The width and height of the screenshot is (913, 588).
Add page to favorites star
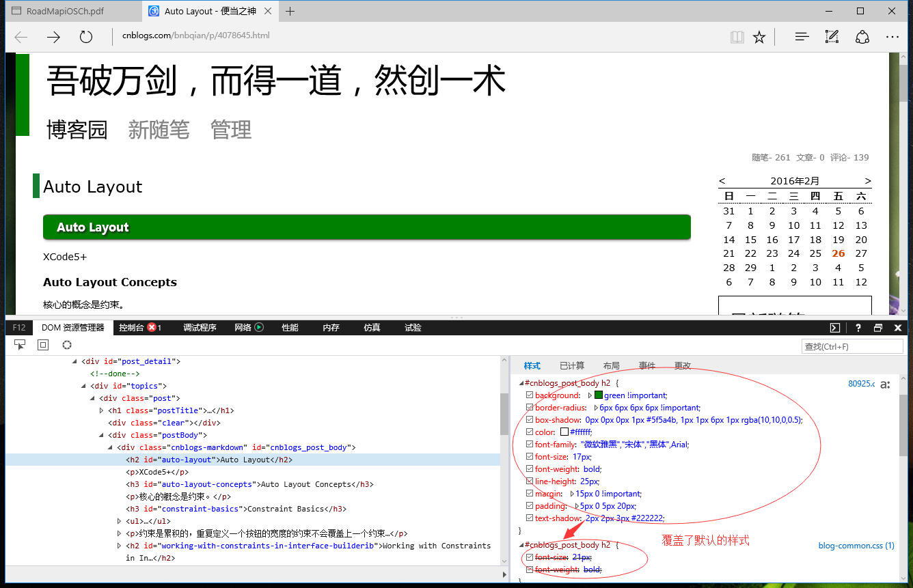(759, 37)
